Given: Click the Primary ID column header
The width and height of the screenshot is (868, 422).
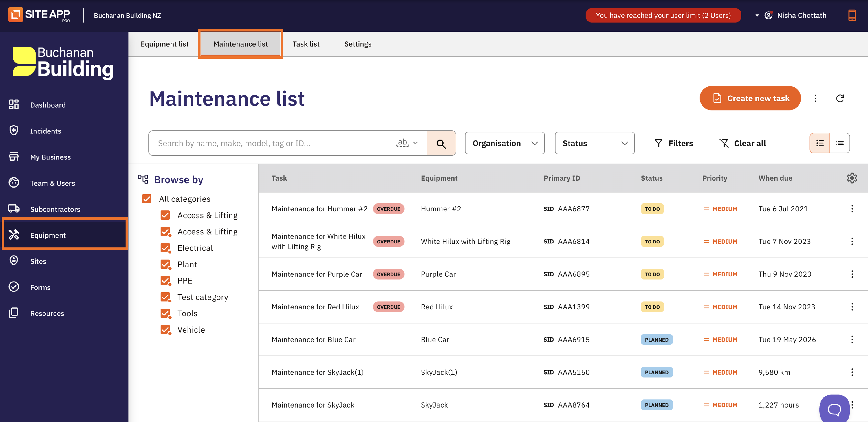Looking at the screenshot, I should pyautogui.click(x=562, y=178).
